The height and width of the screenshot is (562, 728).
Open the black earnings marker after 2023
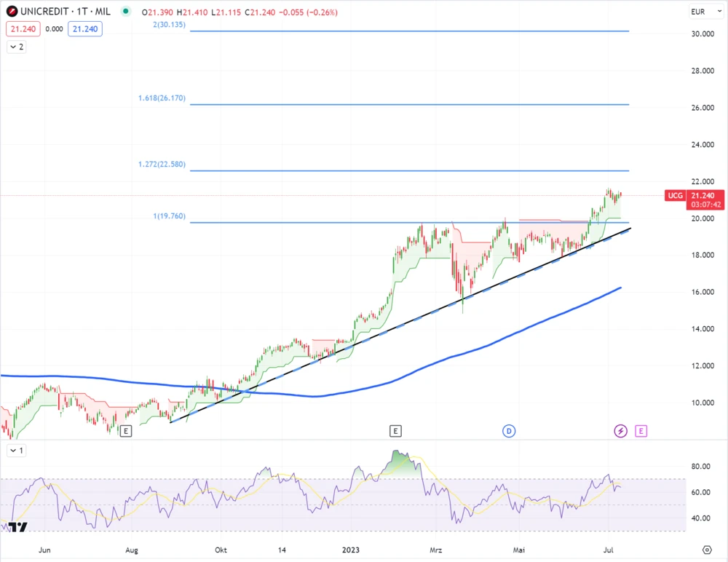coord(395,431)
